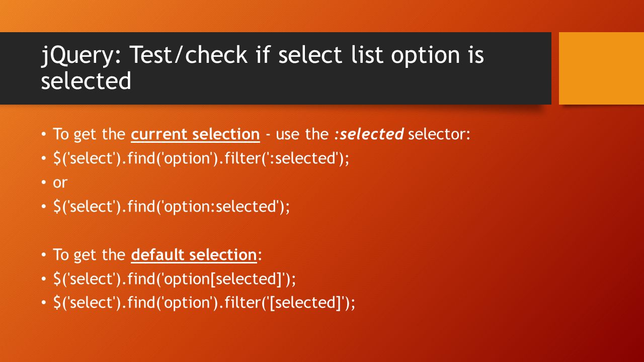Click the slide title about jQuery select option
This screenshot has height=362, width=644.
(x=262, y=68)
